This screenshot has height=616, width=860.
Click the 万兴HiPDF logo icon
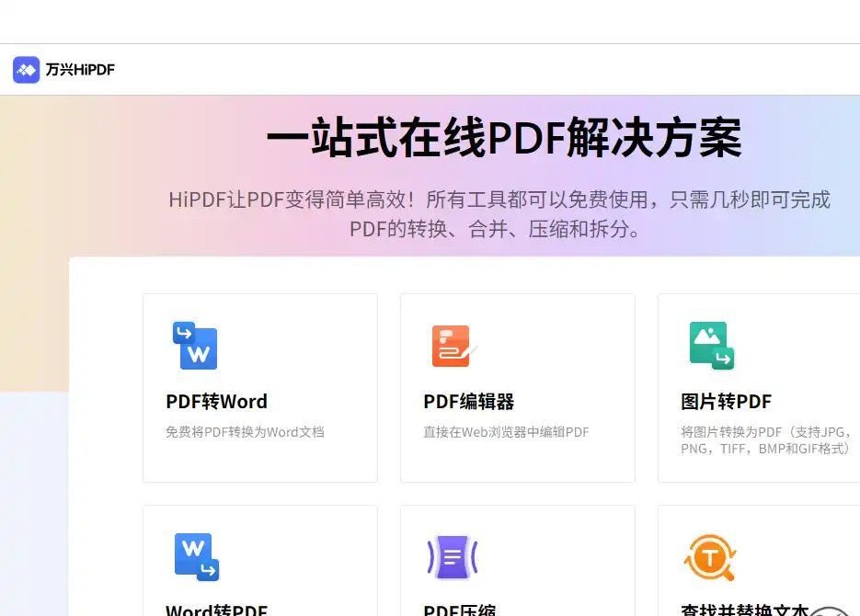(x=27, y=70)
